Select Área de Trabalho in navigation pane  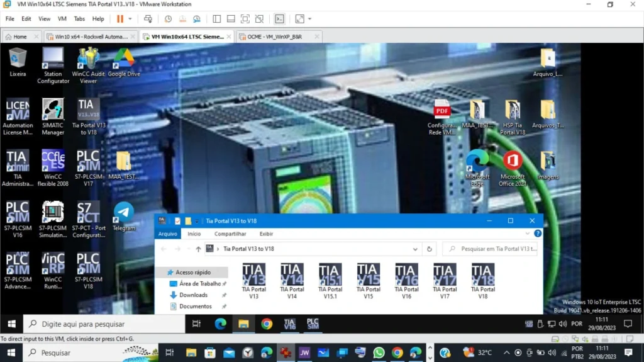198,284
